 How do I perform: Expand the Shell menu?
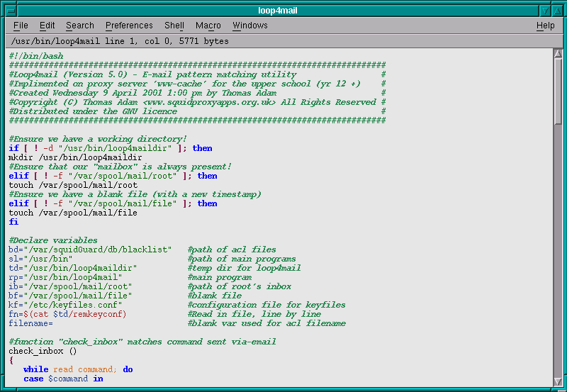click(x=174, y=26)
